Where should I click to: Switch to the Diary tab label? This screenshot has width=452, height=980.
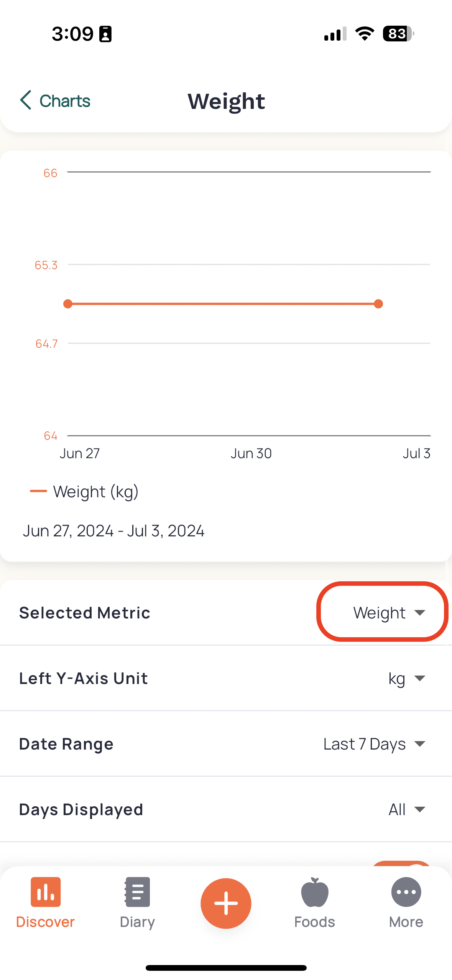point(137,922)
